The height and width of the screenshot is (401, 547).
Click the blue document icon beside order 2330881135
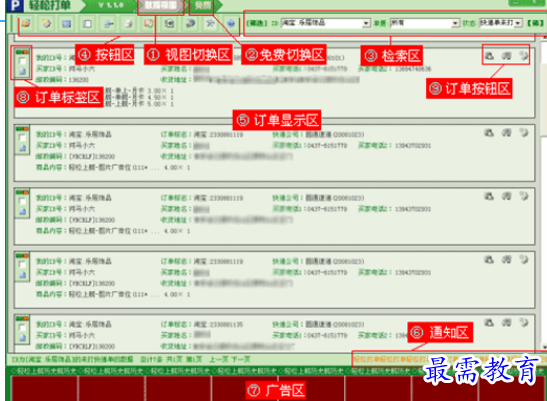[23, 338]
